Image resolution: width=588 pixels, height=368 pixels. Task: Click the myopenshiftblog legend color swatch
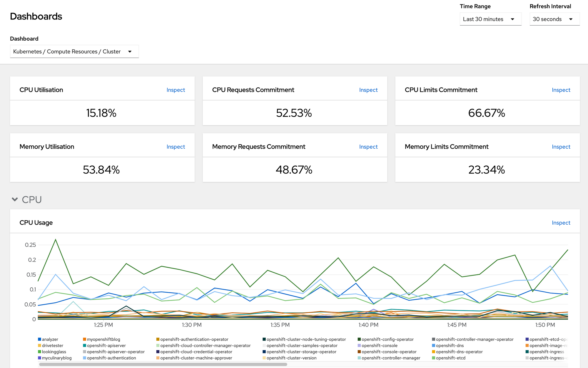(84, 339)
